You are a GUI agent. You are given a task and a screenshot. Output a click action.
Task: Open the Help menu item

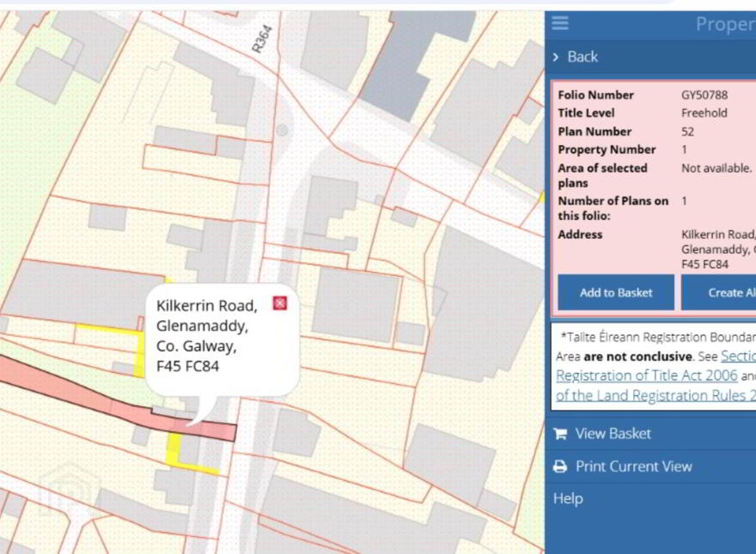(x=568, y=498)
